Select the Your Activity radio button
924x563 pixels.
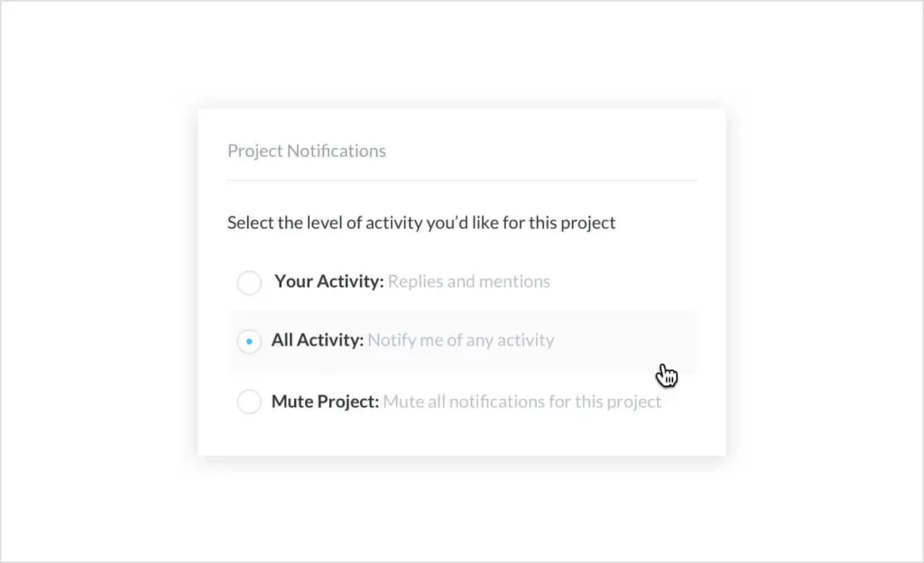click(249, 282)
